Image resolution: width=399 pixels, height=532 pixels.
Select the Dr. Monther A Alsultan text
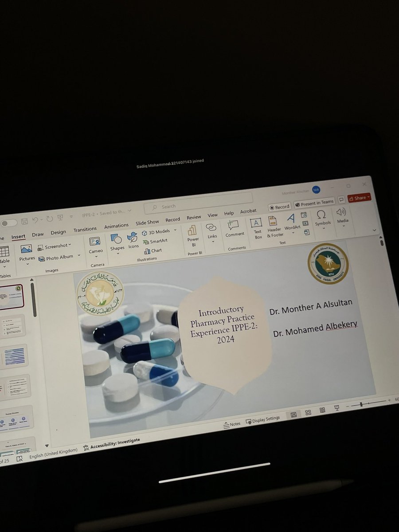coord(311,307)
